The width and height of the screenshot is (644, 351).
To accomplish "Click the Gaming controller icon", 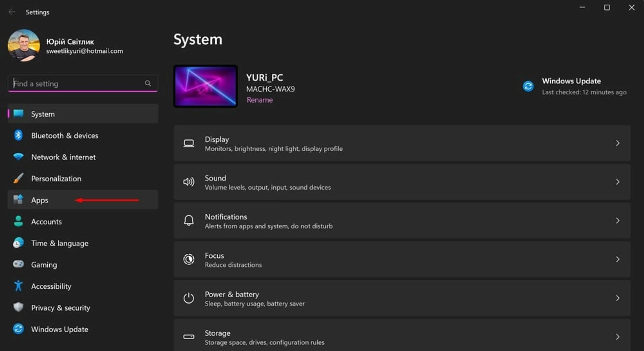I will (18, 264).
